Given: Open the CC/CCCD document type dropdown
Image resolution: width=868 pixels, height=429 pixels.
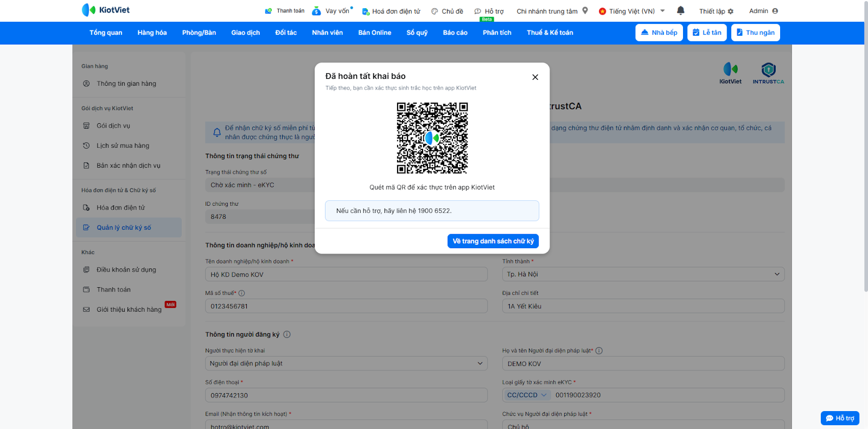Looking at the screenshot, I should coord(527,395).
